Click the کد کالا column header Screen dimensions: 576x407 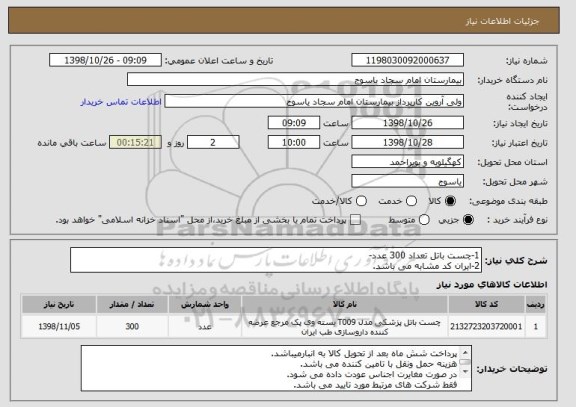coord(486,304)
